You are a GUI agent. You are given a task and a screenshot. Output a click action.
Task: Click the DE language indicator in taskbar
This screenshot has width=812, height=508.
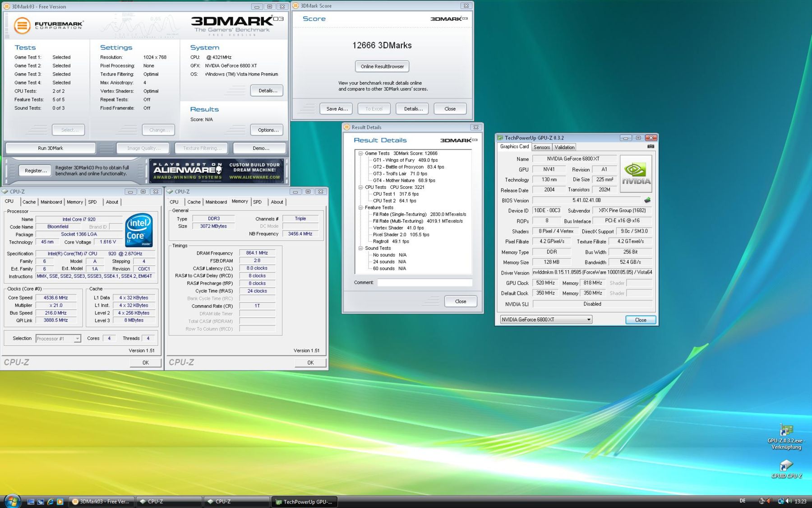tap(743, 501)
